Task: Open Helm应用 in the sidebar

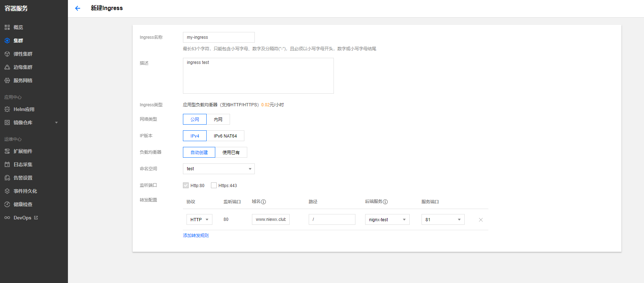Action: pos(24,109)
